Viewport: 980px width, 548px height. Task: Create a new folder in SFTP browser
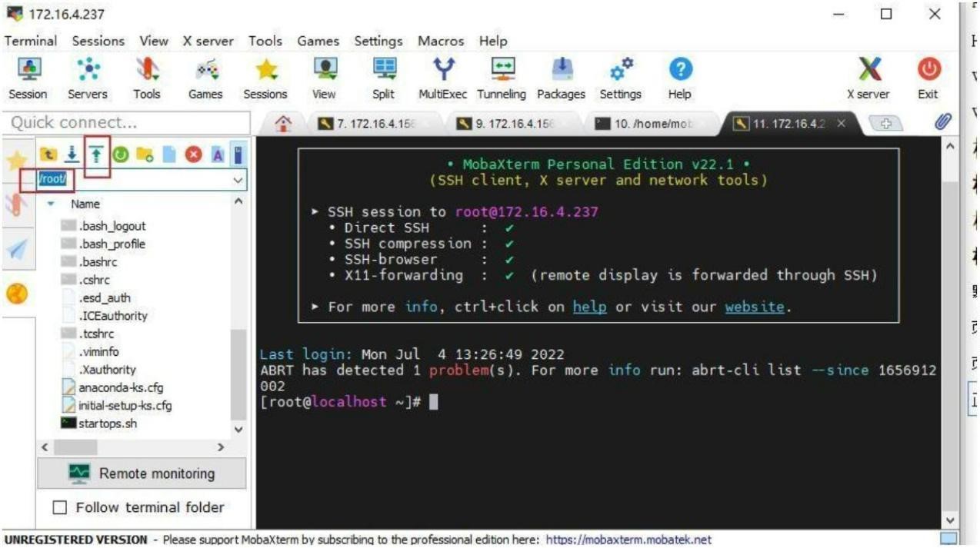click(144, 154)
